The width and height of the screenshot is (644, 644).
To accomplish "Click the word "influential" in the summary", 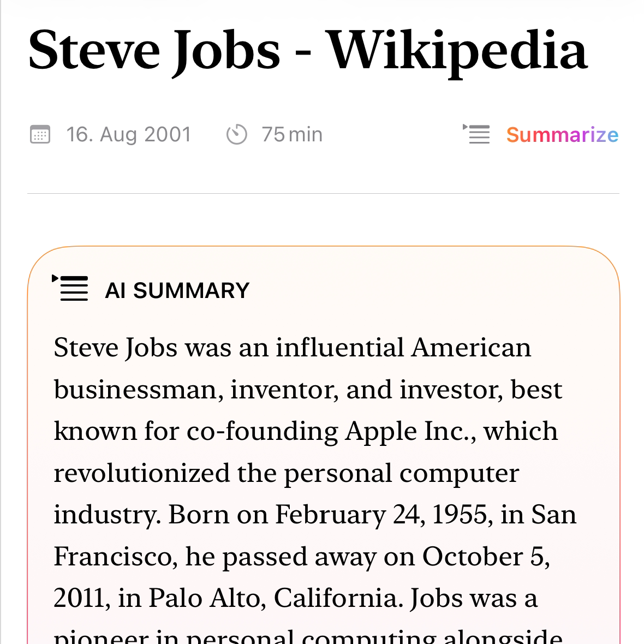I will [x=339, y=348].
